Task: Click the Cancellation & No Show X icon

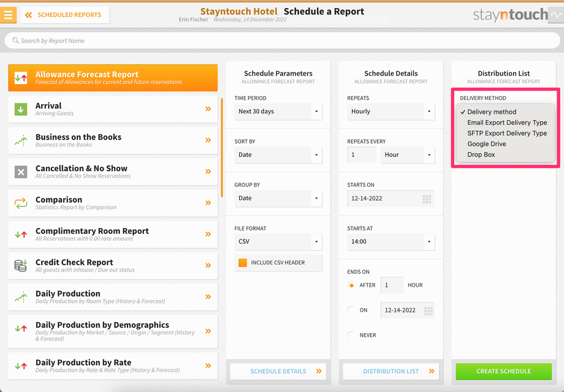Action: point(21,171)
